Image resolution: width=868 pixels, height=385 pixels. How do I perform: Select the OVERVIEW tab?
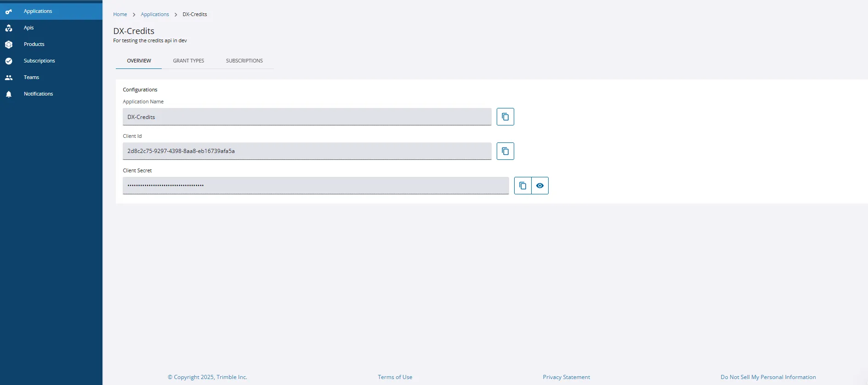pos(139,61)
